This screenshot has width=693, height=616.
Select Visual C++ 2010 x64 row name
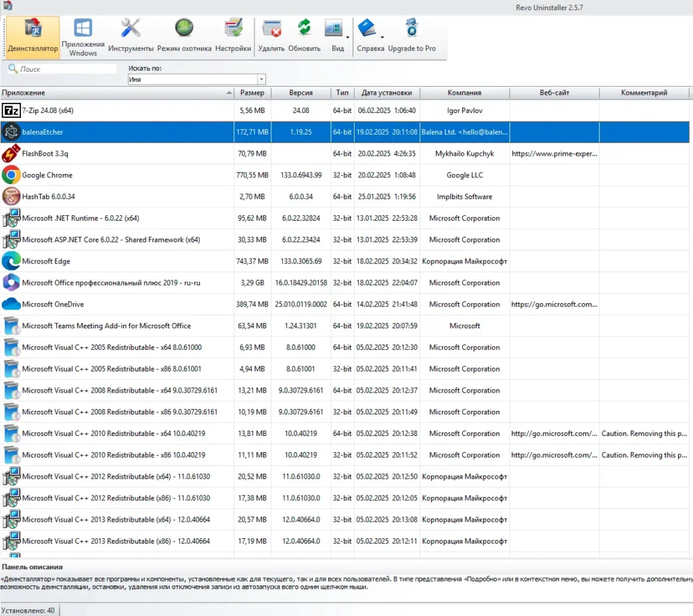click(114, 433)
